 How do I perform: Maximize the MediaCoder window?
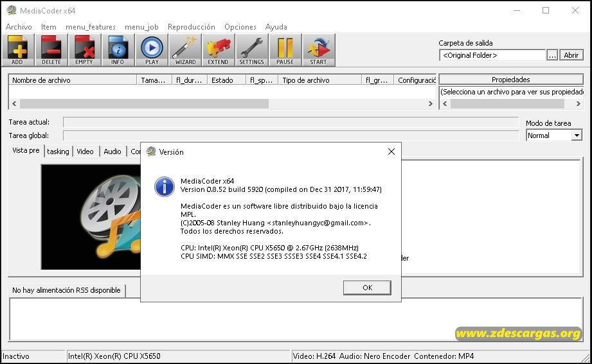click(546, 10)
